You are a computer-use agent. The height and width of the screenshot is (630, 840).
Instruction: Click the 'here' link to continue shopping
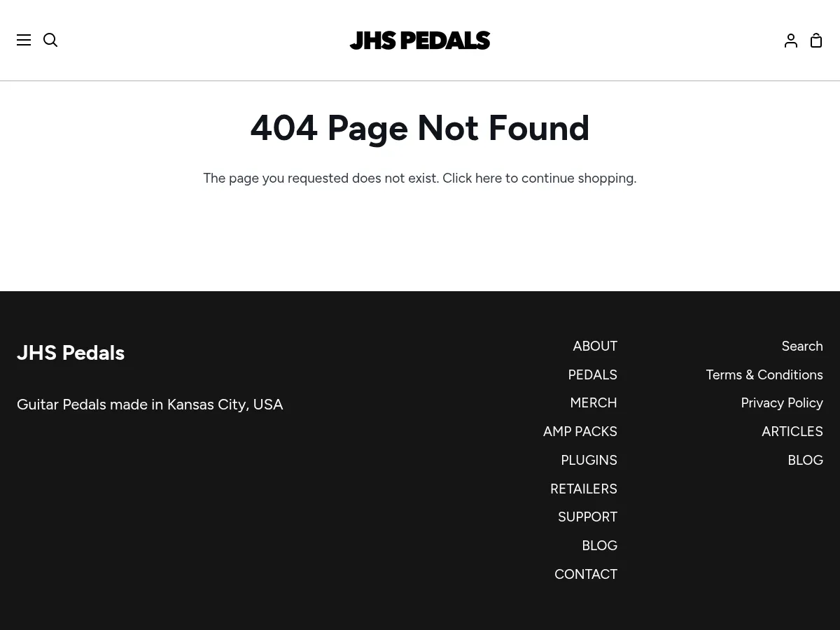click(x=488, y=178)
